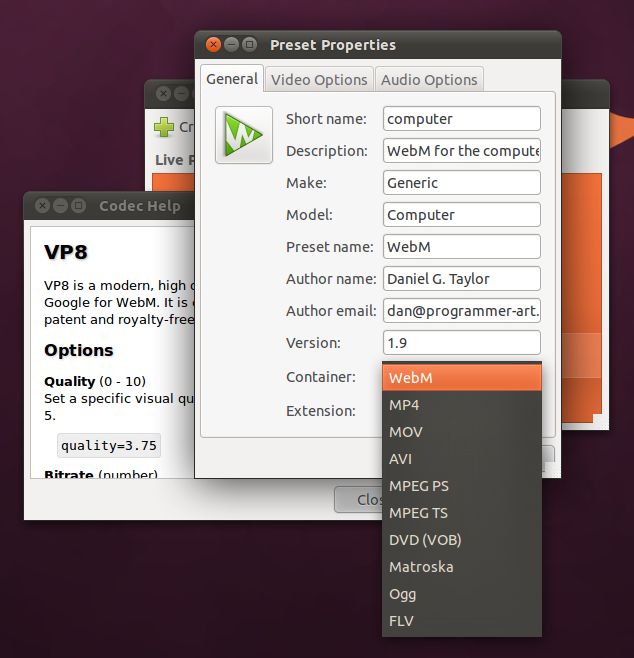Click the Short name text field
Image resolution: width=634 pixels, height=658 pixels.
tap(462, 119)
